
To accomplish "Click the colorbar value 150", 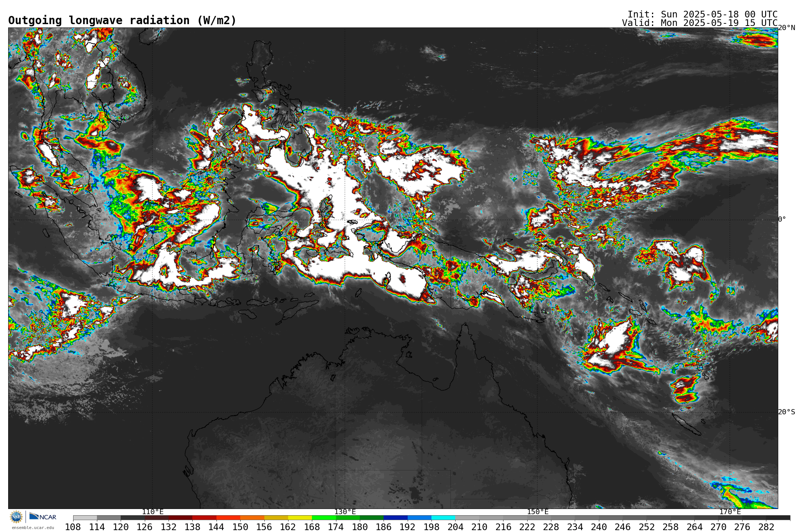I will (x=240, y=527).
